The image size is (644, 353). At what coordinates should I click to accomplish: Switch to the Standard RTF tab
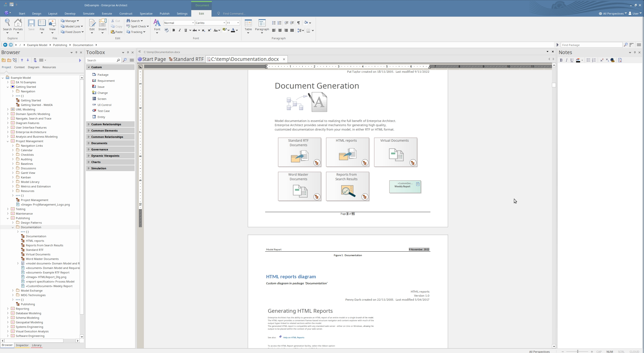tap(186, 59)
